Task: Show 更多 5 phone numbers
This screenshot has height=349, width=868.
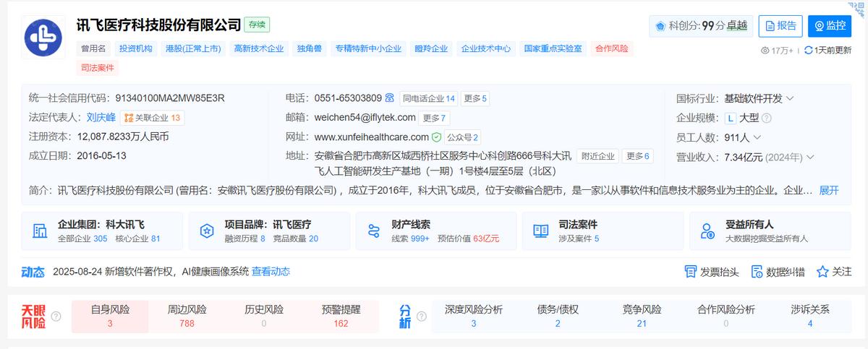Action: click(x=476, y=98)
